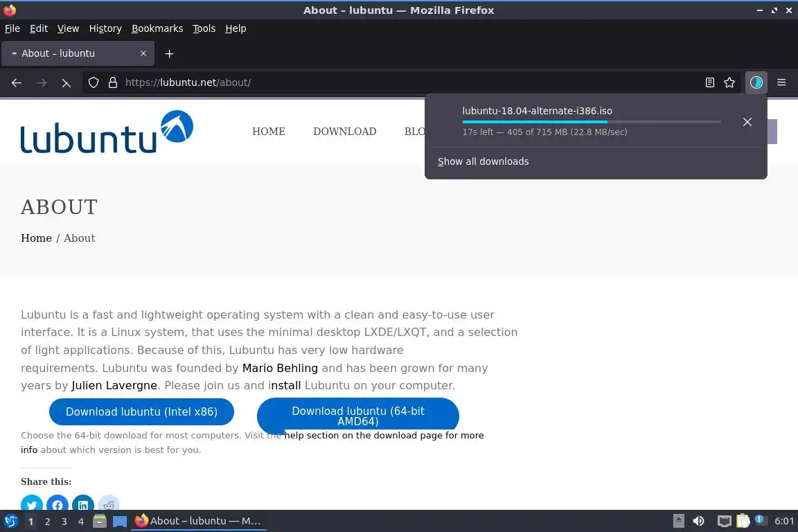The image size is (798, 532).
Task: Open the History menu
Action: [x=105, y=28]
